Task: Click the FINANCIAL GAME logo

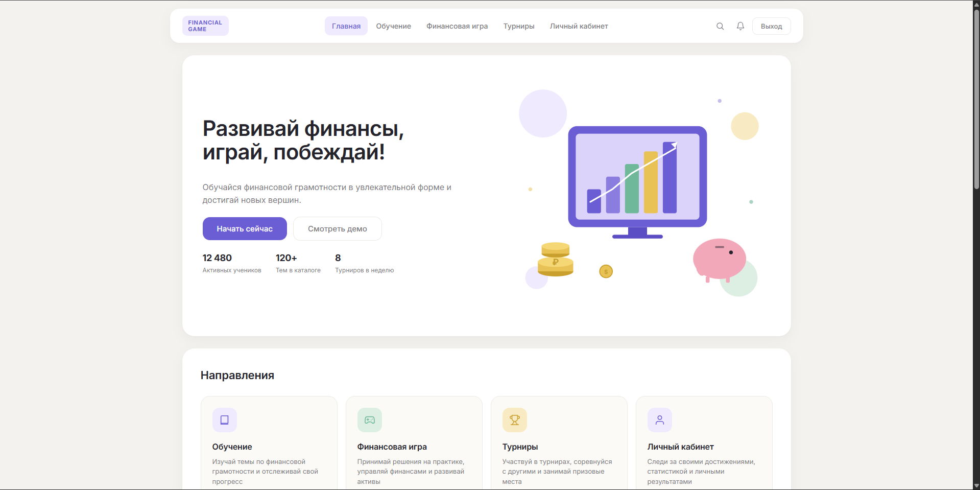Action: tap(205, 26)
